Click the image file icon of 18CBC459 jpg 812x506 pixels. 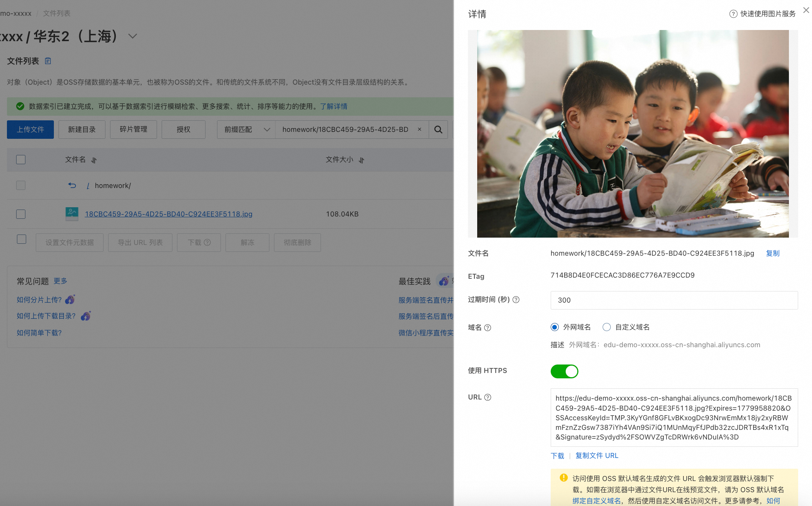pyautogui.click(x=72, y=214)
